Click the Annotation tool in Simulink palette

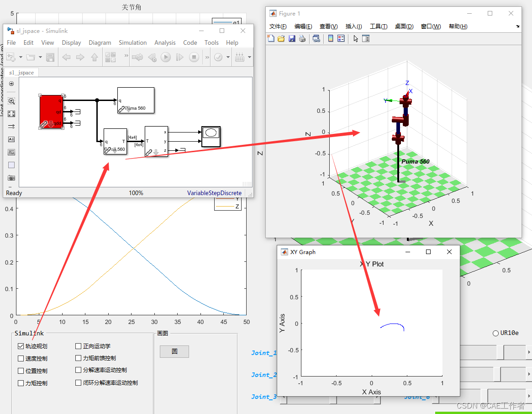(x=11, y=139)
